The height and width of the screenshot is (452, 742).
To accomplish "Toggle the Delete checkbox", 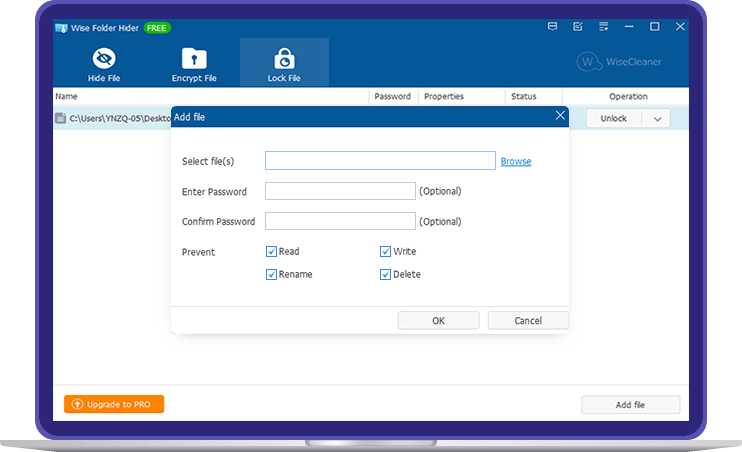I will (x=385, y=275).
